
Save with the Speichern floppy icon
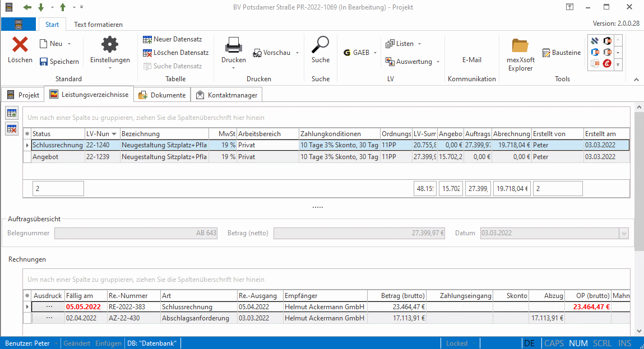[44, 62]
